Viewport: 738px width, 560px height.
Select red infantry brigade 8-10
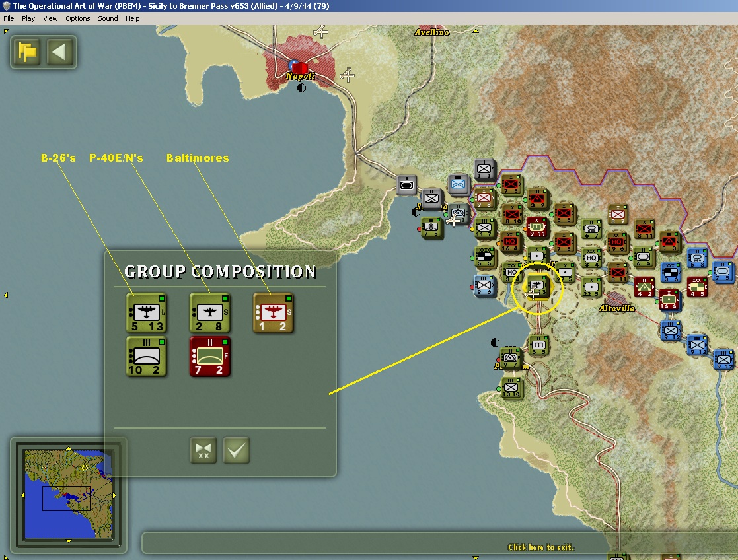511,214
